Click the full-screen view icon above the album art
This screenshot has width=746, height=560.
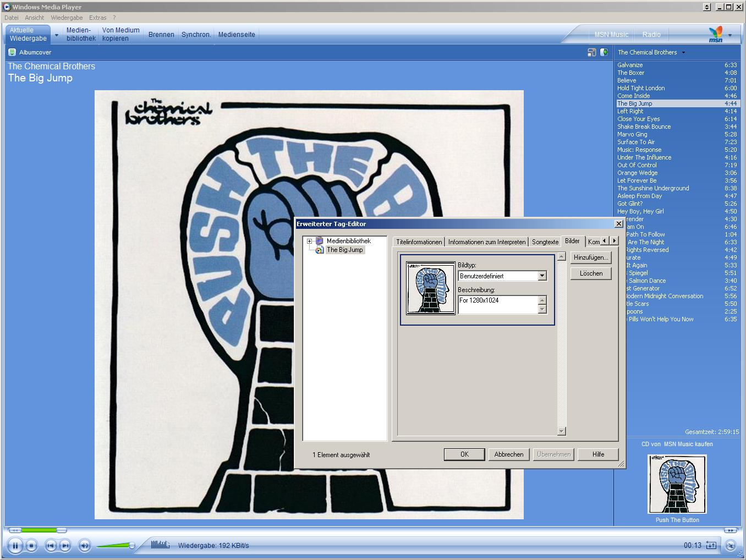592,52
